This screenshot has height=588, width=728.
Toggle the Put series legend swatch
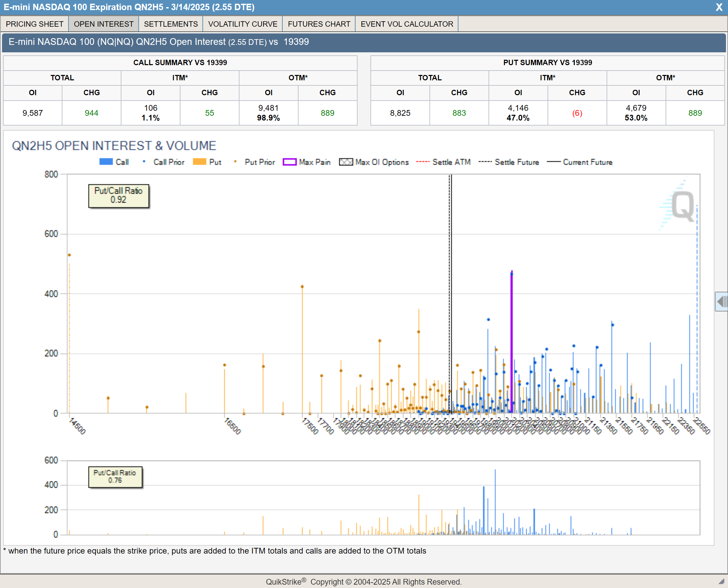click(199, 162)
